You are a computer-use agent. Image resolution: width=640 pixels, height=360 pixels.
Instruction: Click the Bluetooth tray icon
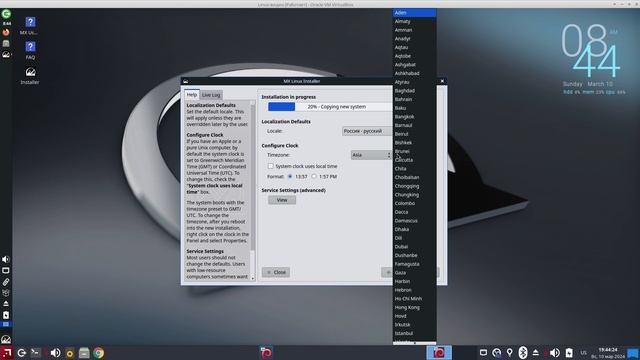point(522,353)
